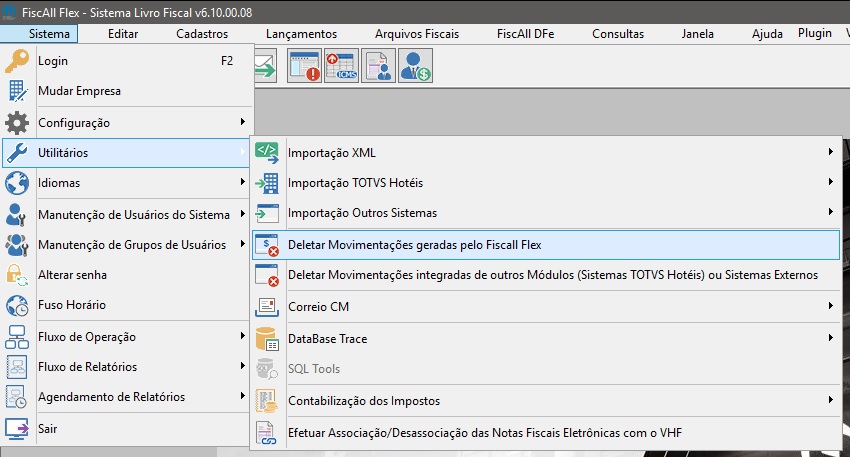Click the linked document icon for Associação VHF
Screen dimensions: 850x457
(267, 433)
